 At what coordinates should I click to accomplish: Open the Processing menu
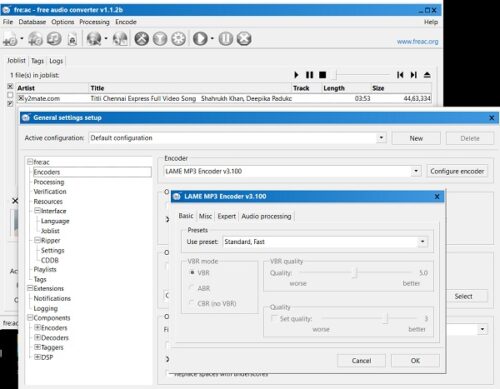click(94, 22)
